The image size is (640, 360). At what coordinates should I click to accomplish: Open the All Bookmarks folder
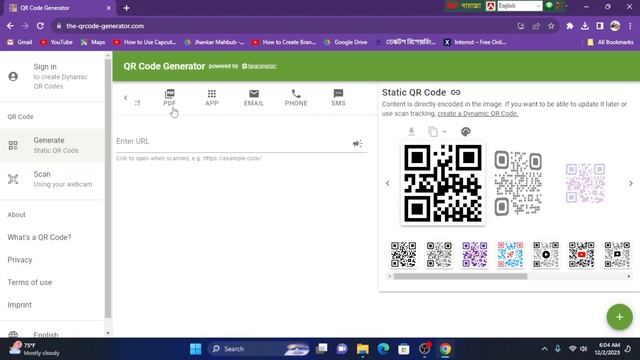(x=610, y=42)
